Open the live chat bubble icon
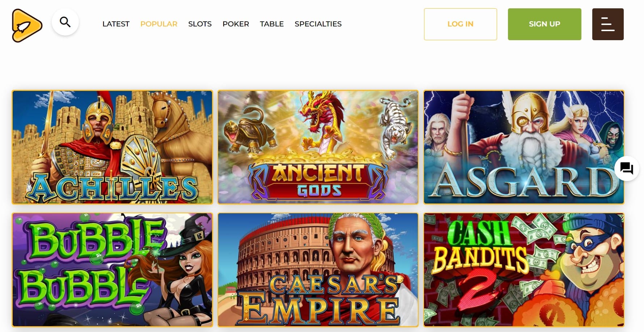Image resolution: width=644 pixels, height=332 pixels. pyautogui.click(x=627, y=168)
